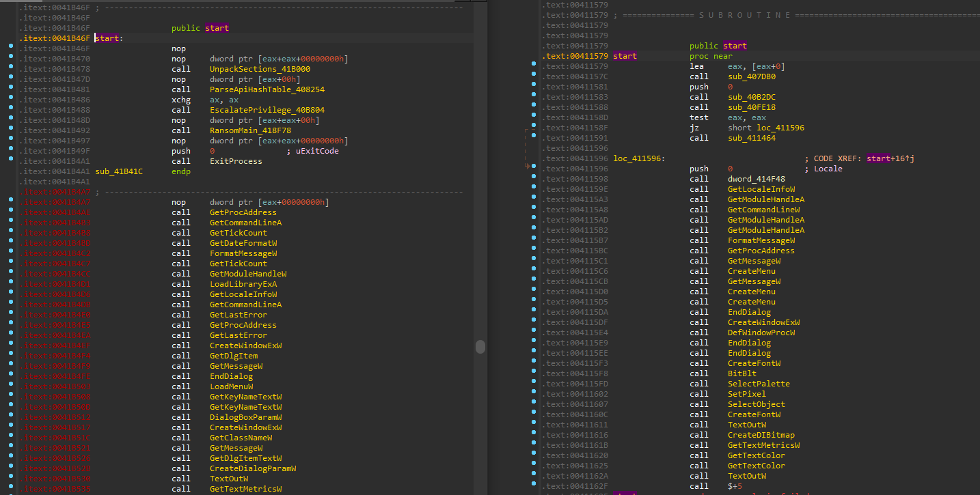Image resolution: width=980 pixels, height=495 pixels.
Task: Click the SelectPalette import call
Action: pos(758,384)
